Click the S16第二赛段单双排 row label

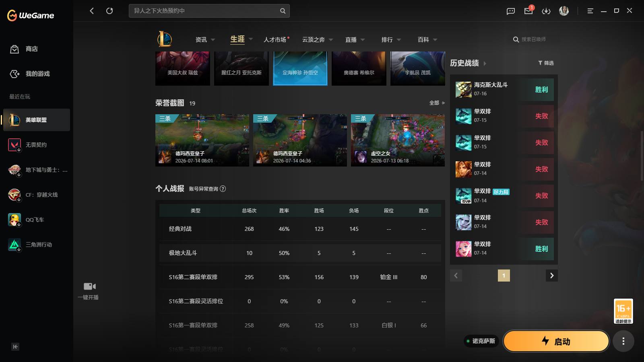point(193,277)
